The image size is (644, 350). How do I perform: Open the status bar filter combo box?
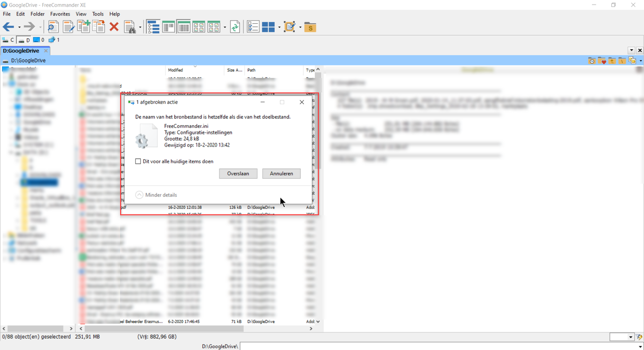click(622, 337)
